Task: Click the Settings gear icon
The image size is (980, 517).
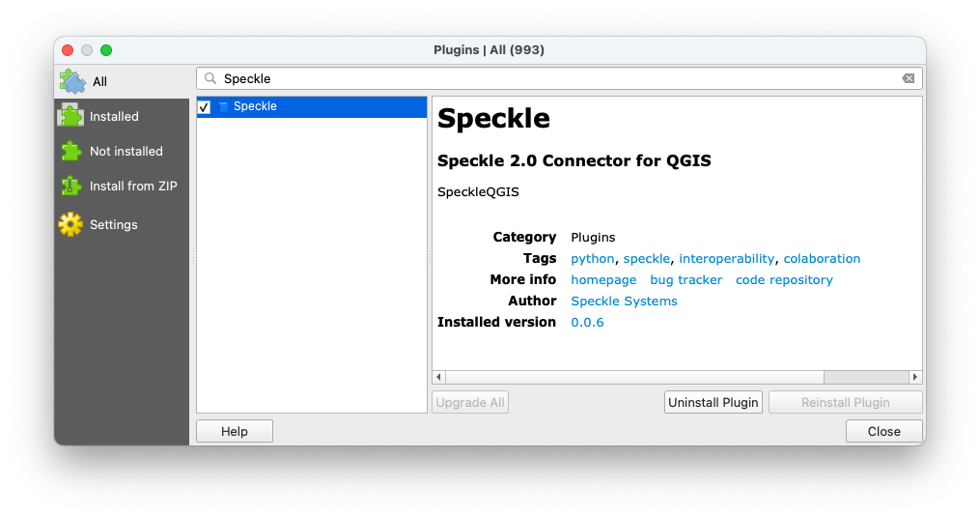Action: (70, 224)
